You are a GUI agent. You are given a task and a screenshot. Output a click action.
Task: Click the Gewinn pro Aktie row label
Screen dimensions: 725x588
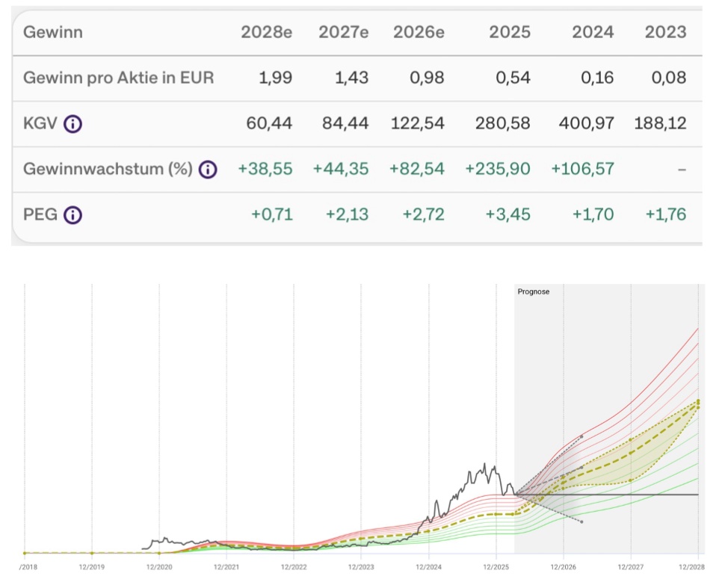coord(119,78)
